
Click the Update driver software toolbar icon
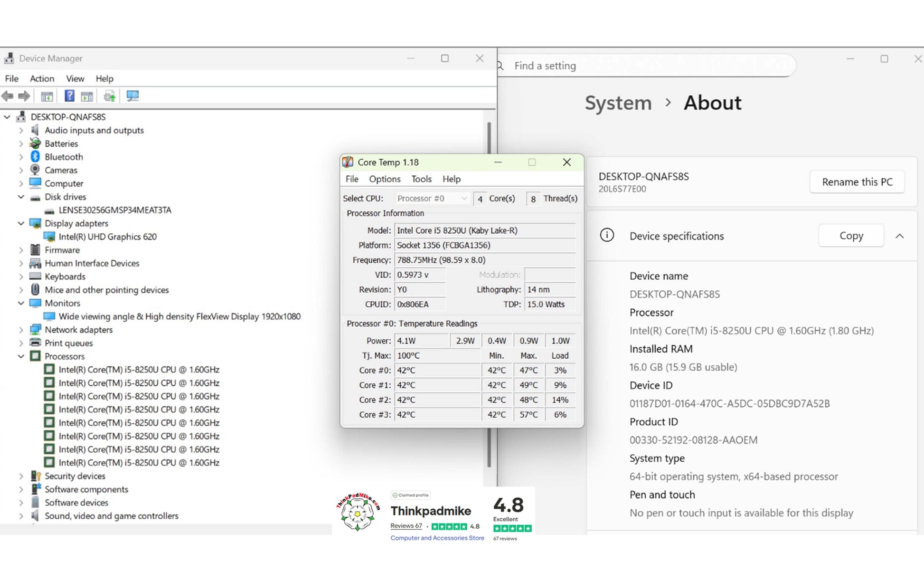point(110,96)
